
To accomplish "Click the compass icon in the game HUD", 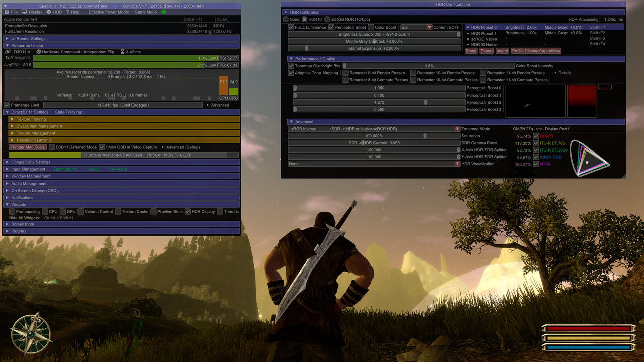I will [31, 333].
